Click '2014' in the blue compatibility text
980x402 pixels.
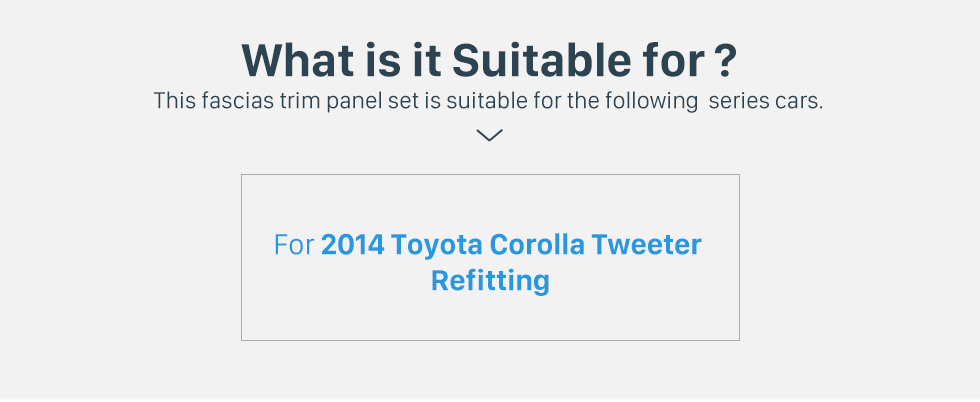click(x=352, y=244)
